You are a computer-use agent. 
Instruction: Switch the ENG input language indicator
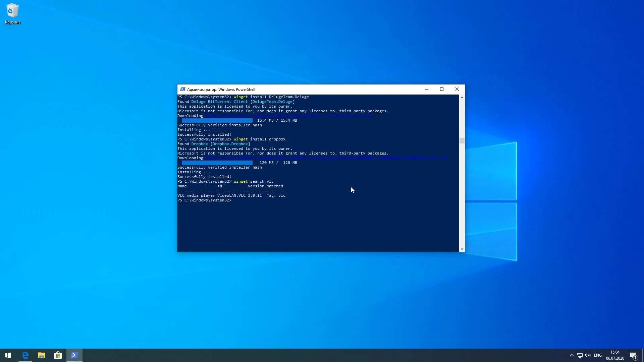[597, 355]
